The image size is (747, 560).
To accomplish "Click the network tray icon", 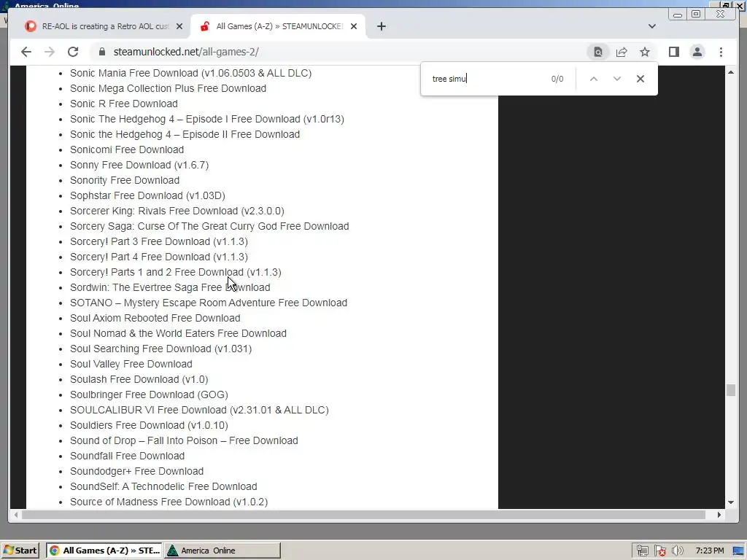I will (x=642, y=551).
